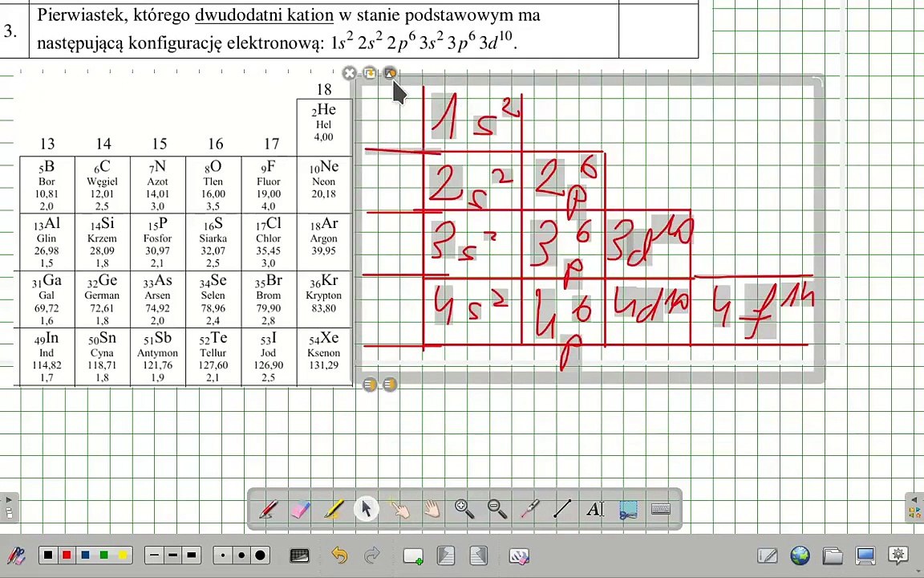
Task: Open the erase page options
Action: click(519, 556)
